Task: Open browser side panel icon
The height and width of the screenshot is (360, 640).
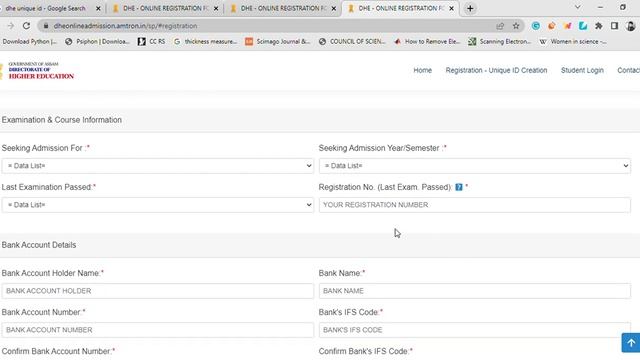Action: pyautogui.click(x=614, y=26)
